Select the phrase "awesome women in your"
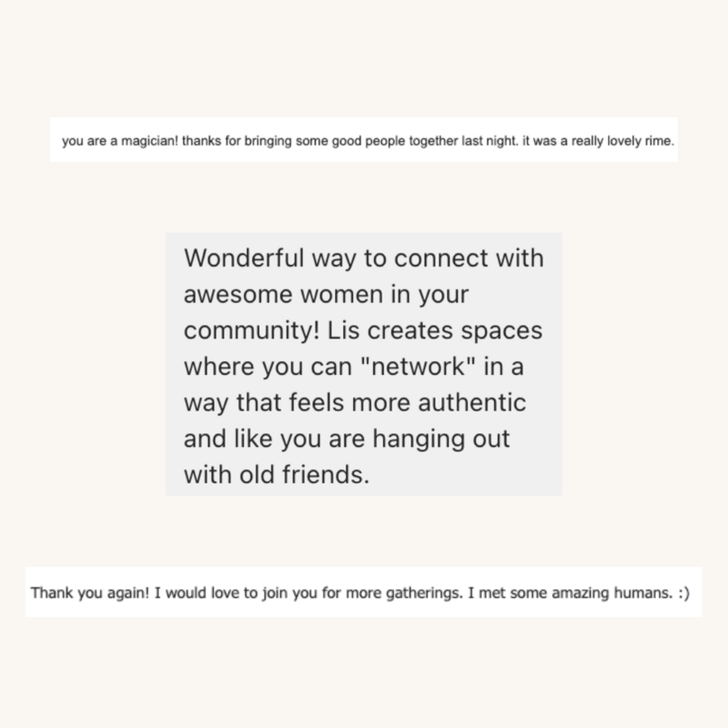The width and height of the screenshot is (728, 728). click(x=326, y=294)
